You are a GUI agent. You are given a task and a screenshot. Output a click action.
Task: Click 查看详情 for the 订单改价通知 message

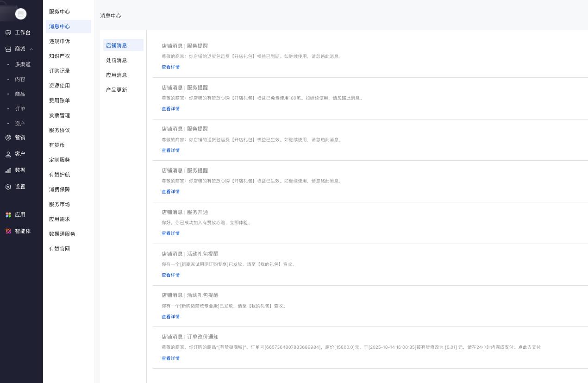170,358
